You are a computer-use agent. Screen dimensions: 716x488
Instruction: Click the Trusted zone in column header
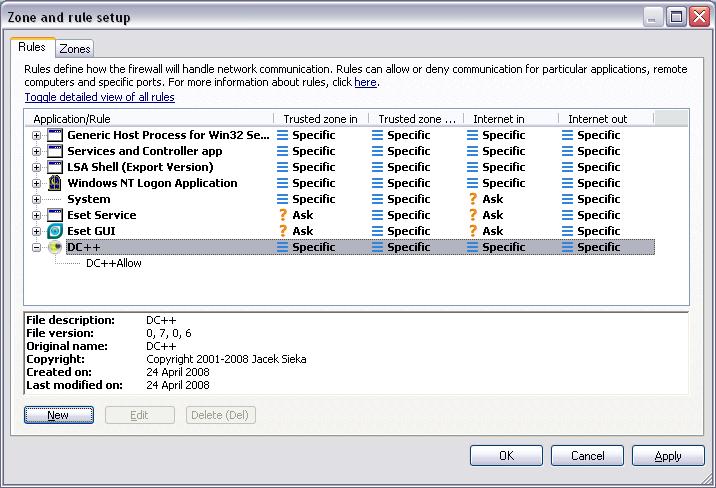pyautogui.click(x=321, y=119)
